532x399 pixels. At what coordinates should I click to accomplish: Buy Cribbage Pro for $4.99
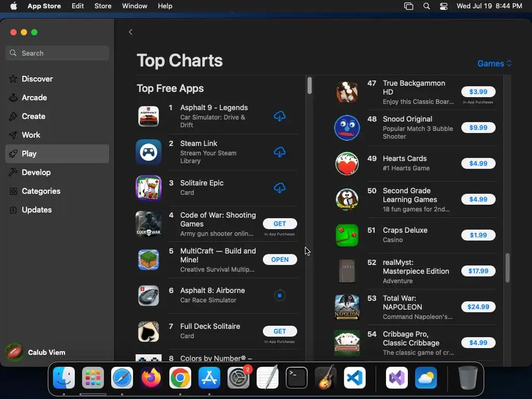click(x=478, y=343)
